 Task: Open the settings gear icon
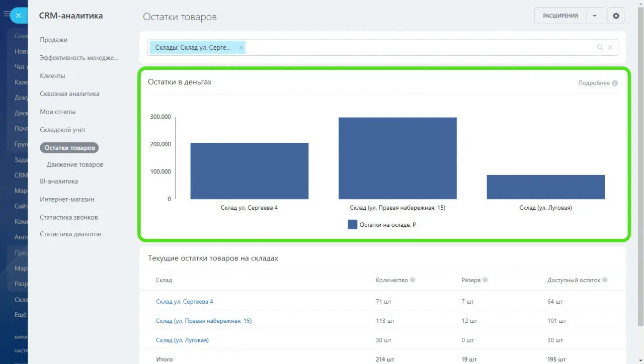[x=616, y=16]
